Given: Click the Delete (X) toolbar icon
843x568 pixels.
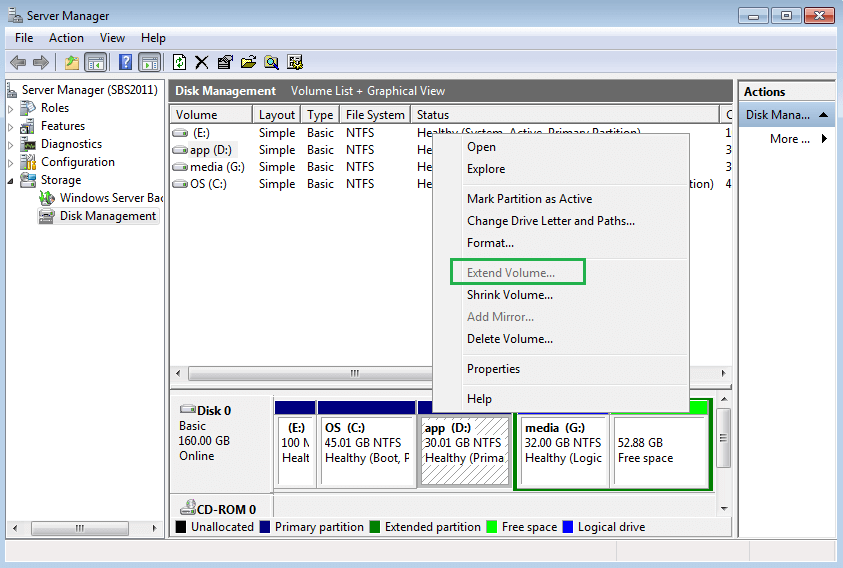Looking at the screenshot, I should click(202, 62).
